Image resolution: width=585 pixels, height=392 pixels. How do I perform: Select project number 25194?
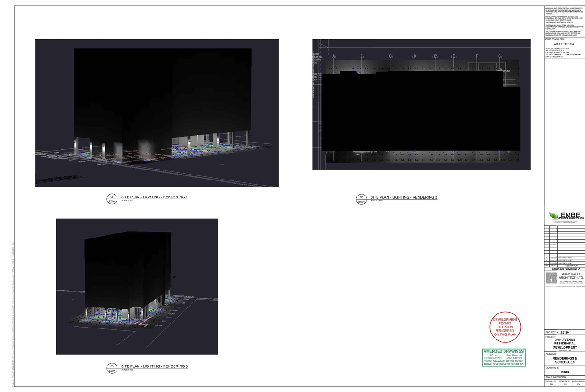[x=565, y=332]
